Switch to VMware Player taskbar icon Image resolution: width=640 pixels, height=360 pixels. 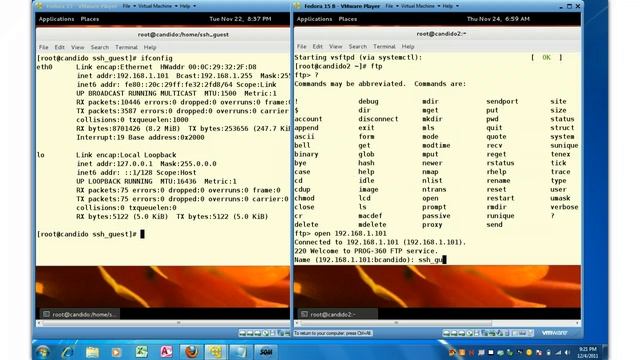click(216, 352)
